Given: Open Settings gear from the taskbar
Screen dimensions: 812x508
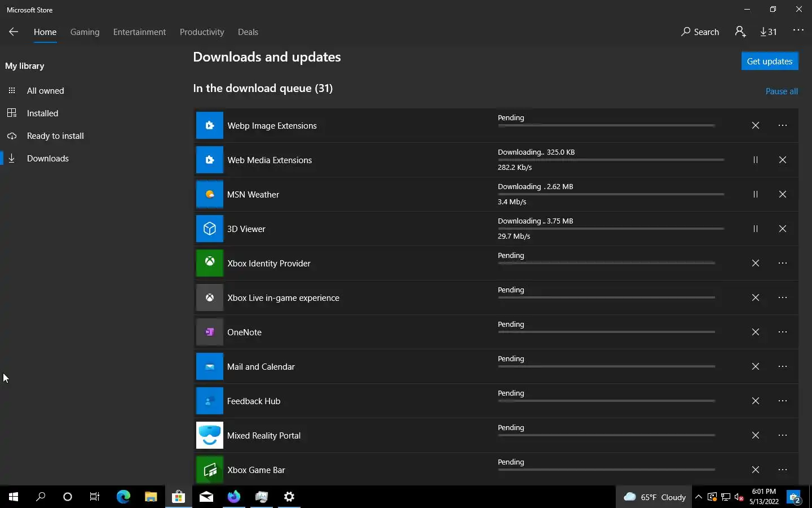Looking at the screenshot, I should click(x=289, y=497).
